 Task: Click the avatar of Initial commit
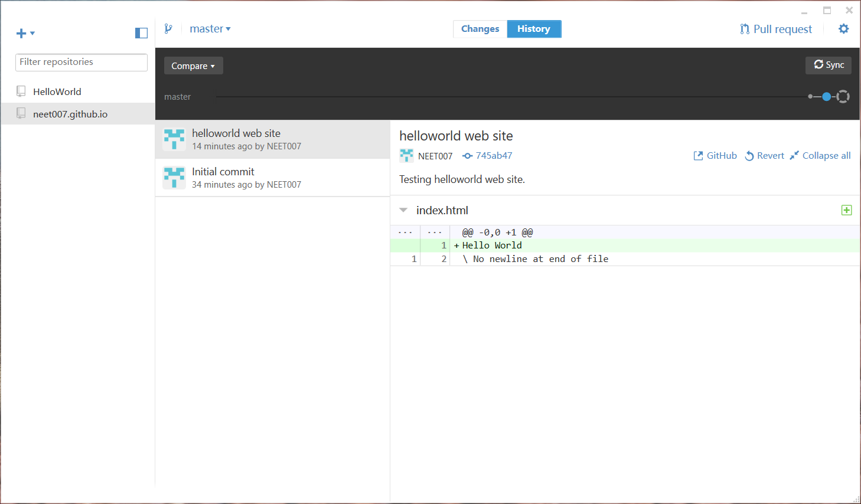(x=174, y=178)
